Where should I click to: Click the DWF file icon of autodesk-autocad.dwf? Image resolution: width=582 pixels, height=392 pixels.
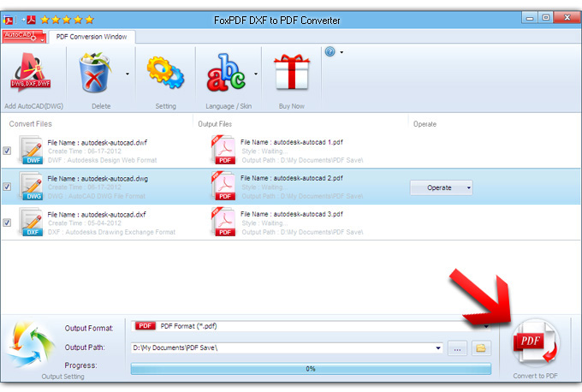[x=31, y=150]
